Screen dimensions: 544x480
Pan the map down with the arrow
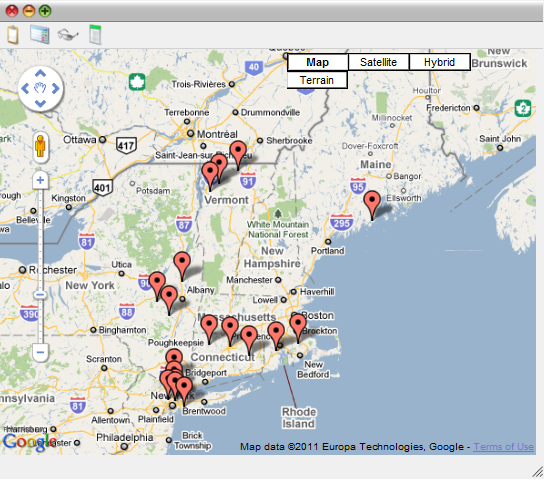(x=40, y=104)
